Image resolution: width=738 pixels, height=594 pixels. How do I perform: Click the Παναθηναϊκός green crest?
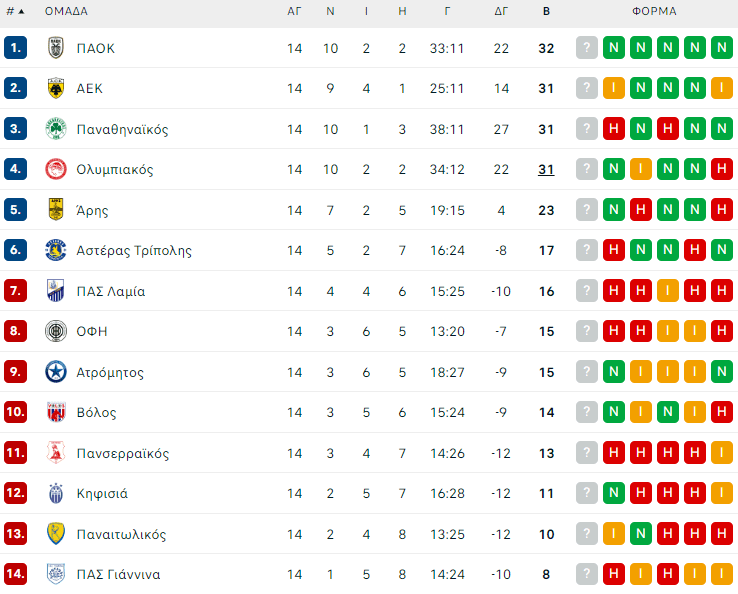pos(56,129)
